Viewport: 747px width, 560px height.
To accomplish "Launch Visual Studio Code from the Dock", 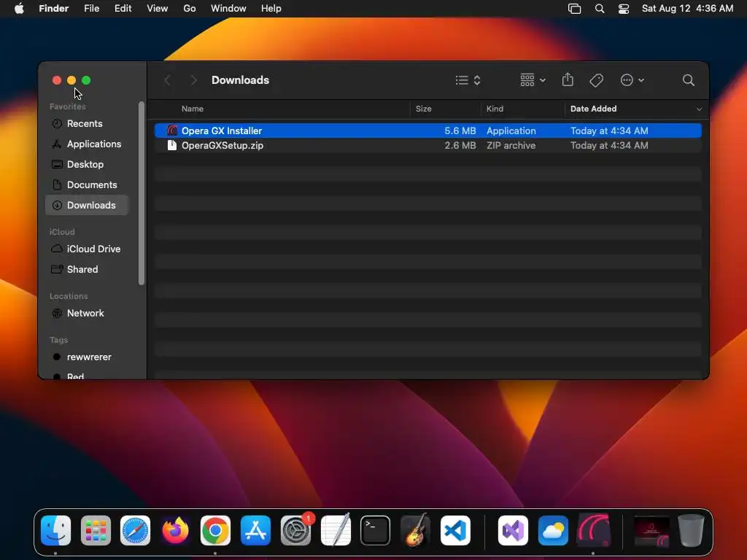I will click(455, 531).
